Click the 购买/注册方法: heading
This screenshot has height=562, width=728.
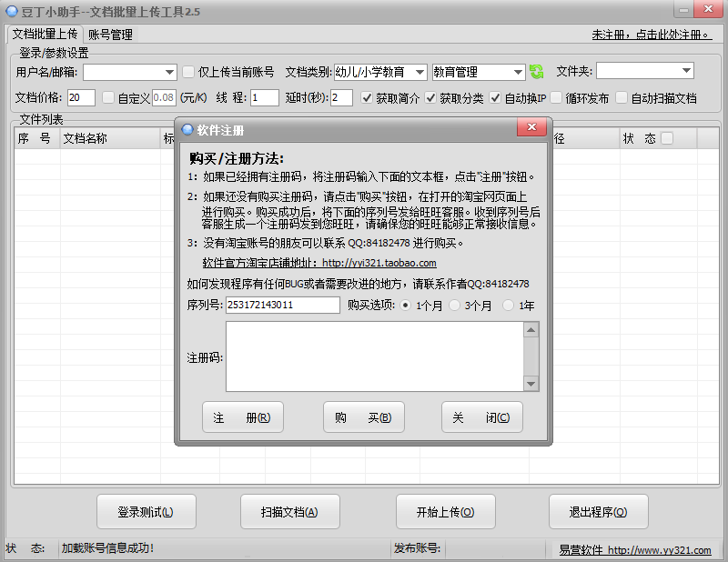pyautogui.click(x=237, y=159)
